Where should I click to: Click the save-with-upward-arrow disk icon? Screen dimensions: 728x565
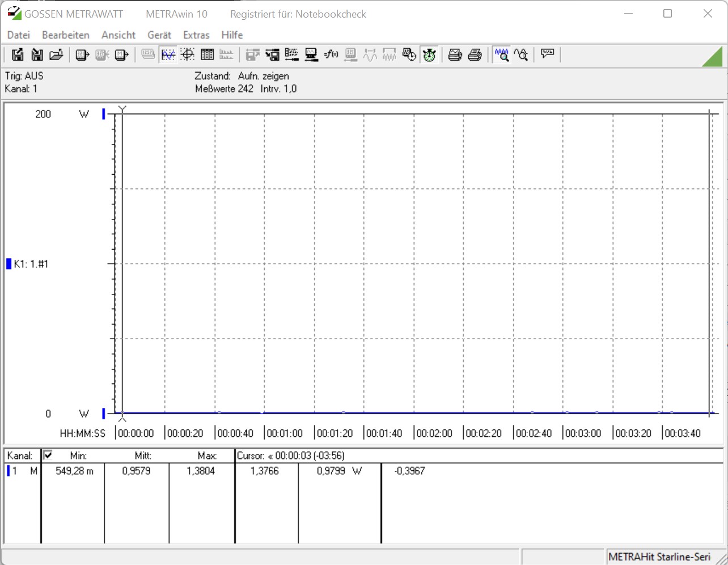pos(18,54)
